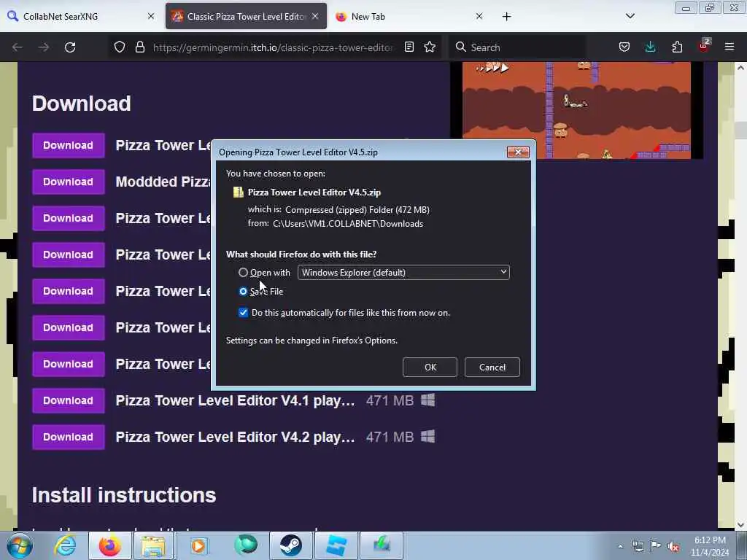Open the Pocket save icon

coord(624,47)
